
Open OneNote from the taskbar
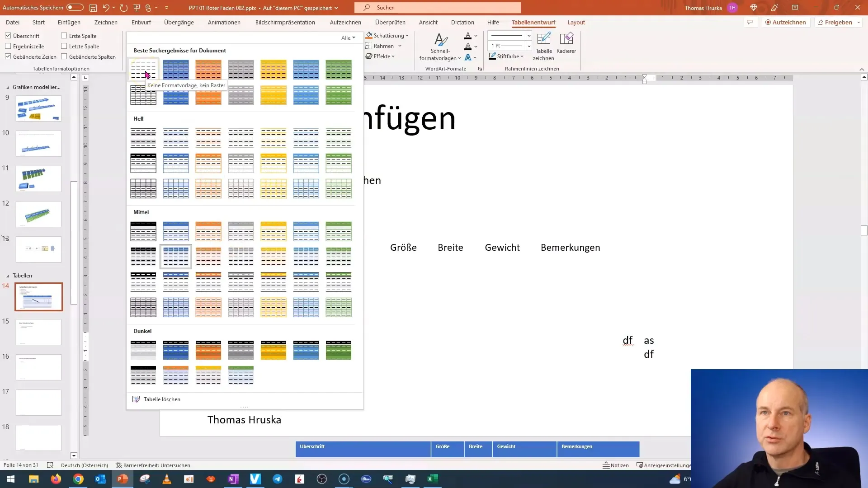(233, 479)
